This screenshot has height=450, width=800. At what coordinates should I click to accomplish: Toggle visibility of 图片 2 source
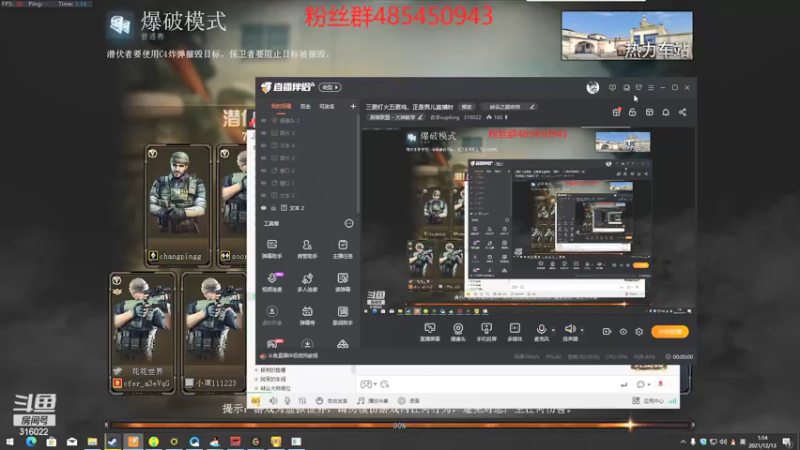coord(264,158)
